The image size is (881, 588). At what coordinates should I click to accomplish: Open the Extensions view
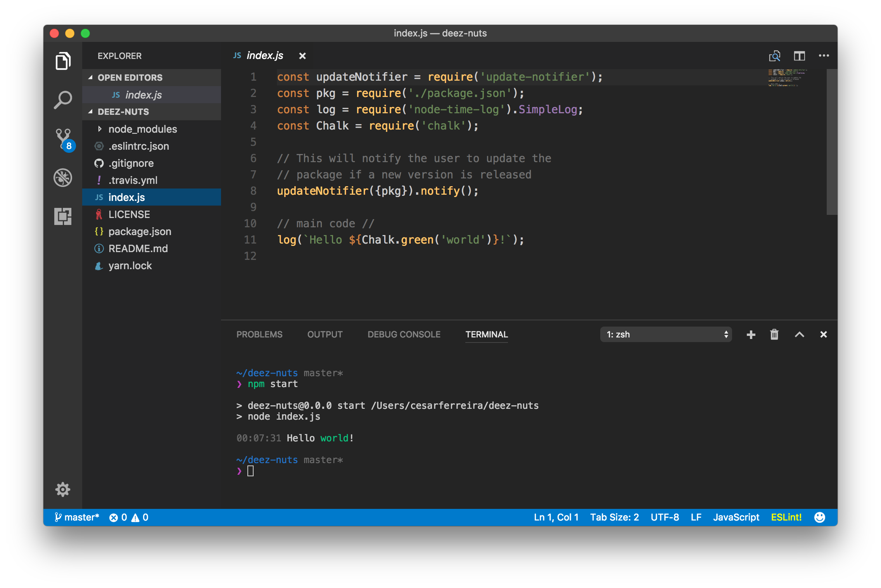63,216
